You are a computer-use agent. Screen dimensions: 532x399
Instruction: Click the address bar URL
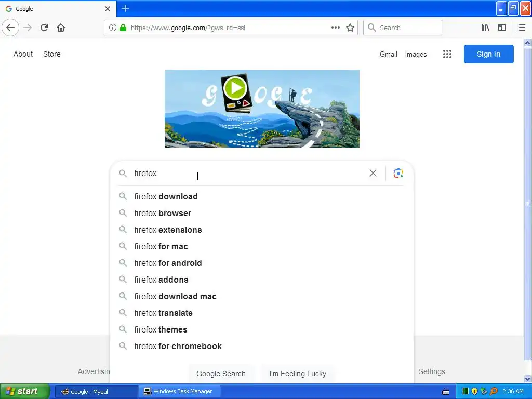click(188, 28)
